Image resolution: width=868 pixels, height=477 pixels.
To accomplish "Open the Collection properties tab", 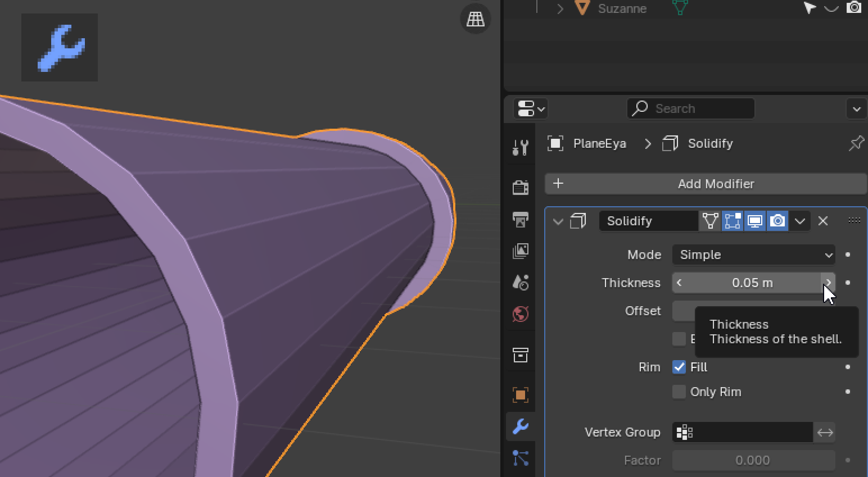I will [521, 355].
